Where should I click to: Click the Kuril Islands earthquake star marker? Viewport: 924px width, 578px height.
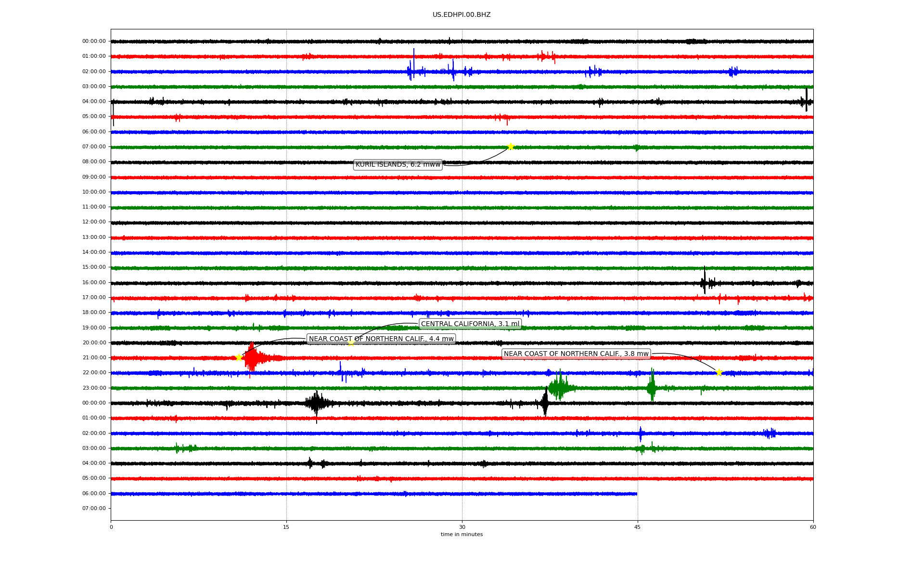511,146
